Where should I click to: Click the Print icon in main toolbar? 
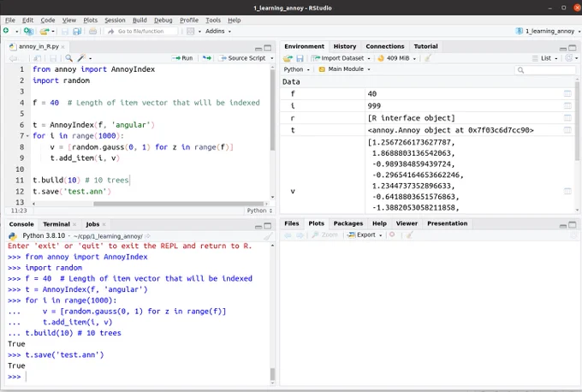(x=92, y=31)
